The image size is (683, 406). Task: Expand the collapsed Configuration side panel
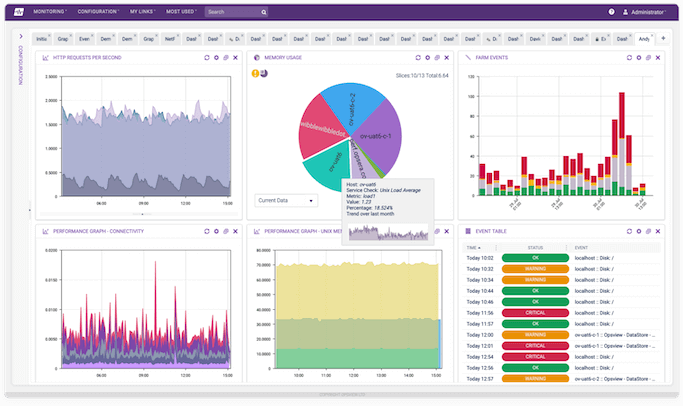(x=20, y=37)
